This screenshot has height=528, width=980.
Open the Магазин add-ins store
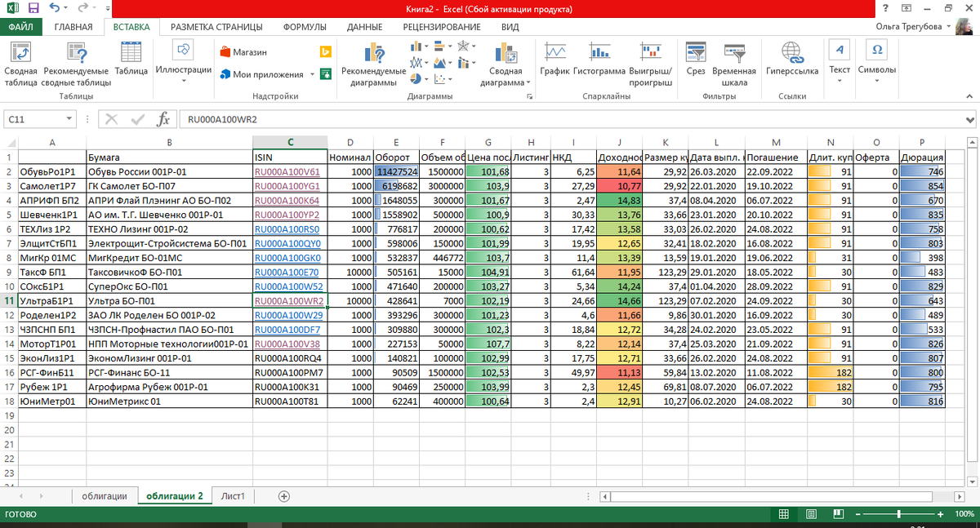coord(244,51)
